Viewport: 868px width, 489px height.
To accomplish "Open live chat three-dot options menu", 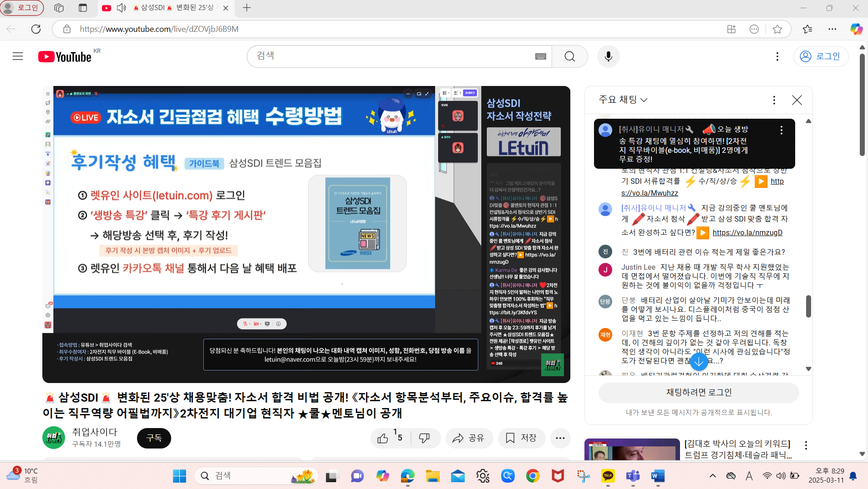I will click(x=774, y=100).
